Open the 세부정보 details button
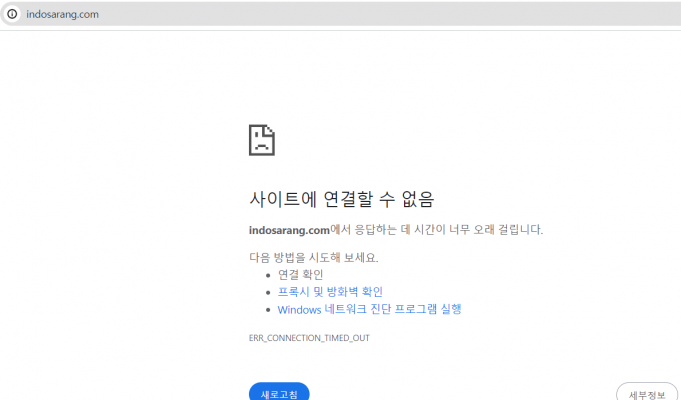This screenshot has width=681, height=400. [x=647, y=393]
